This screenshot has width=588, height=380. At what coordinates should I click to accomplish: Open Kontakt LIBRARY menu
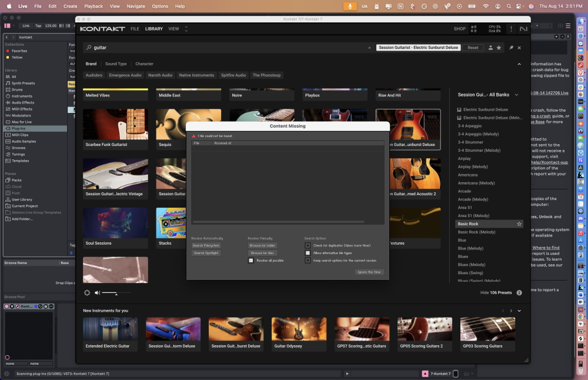154,29
